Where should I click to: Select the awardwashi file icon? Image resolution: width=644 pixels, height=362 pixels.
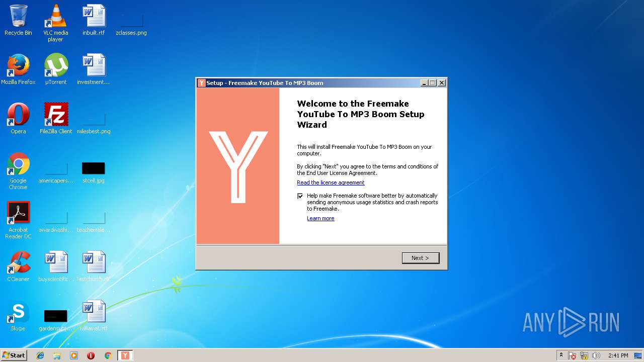click(x=56, y=221)
